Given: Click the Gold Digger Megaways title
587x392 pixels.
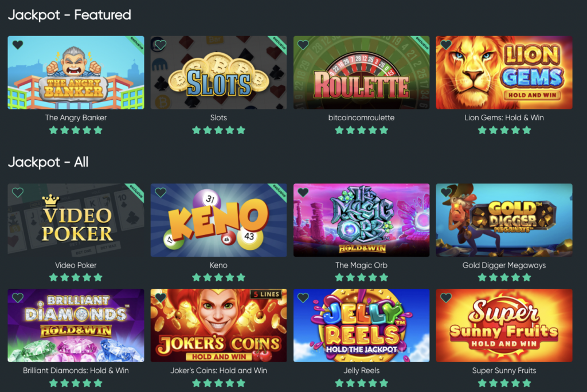Looking at the screenshot, I should (x=504, y=265).
